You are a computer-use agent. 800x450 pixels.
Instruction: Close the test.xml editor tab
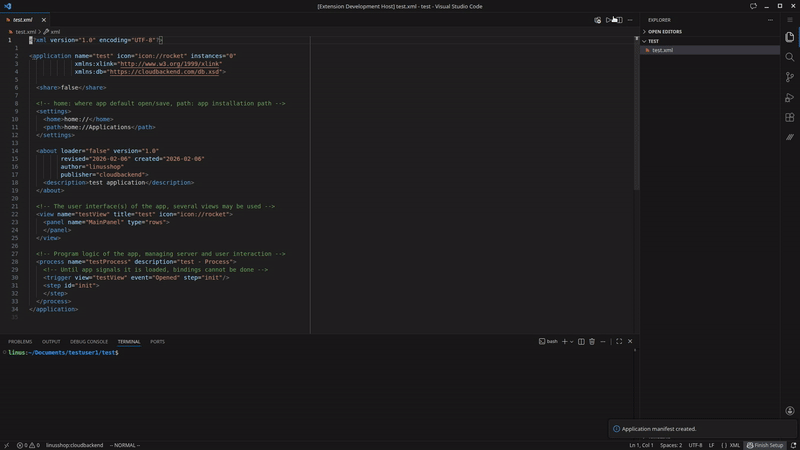(x=43, y=20)
